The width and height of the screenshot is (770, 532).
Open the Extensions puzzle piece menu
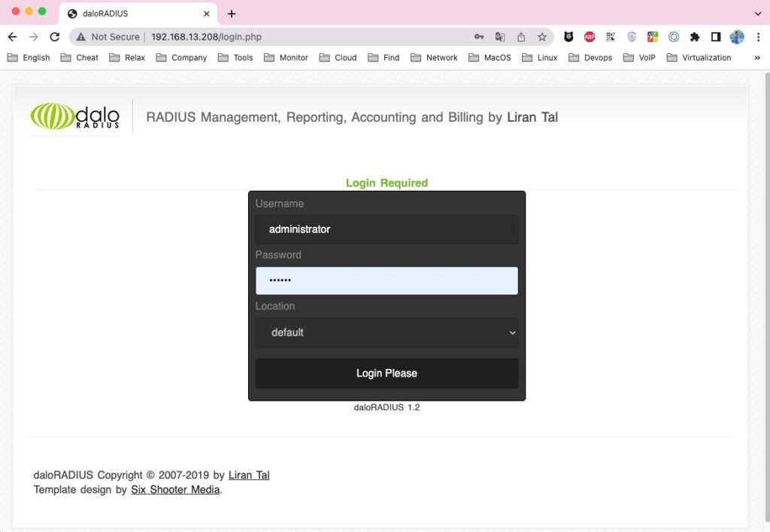tap(695, 37)
